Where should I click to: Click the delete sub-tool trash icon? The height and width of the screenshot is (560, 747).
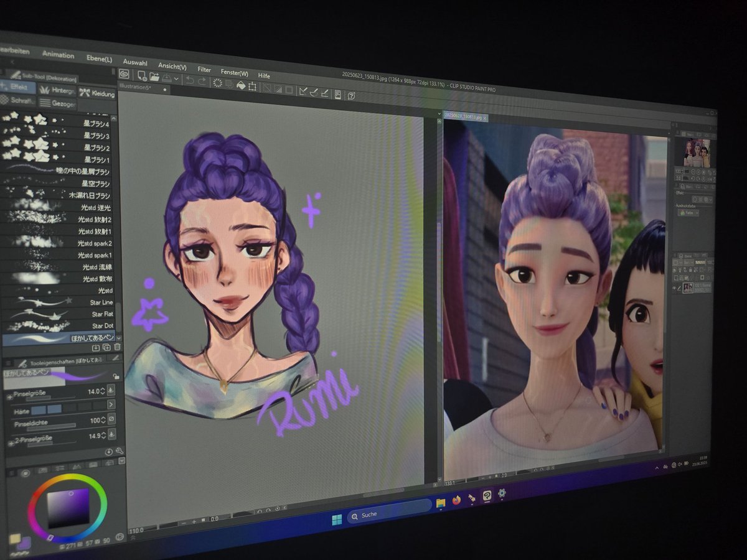point(117,347)
